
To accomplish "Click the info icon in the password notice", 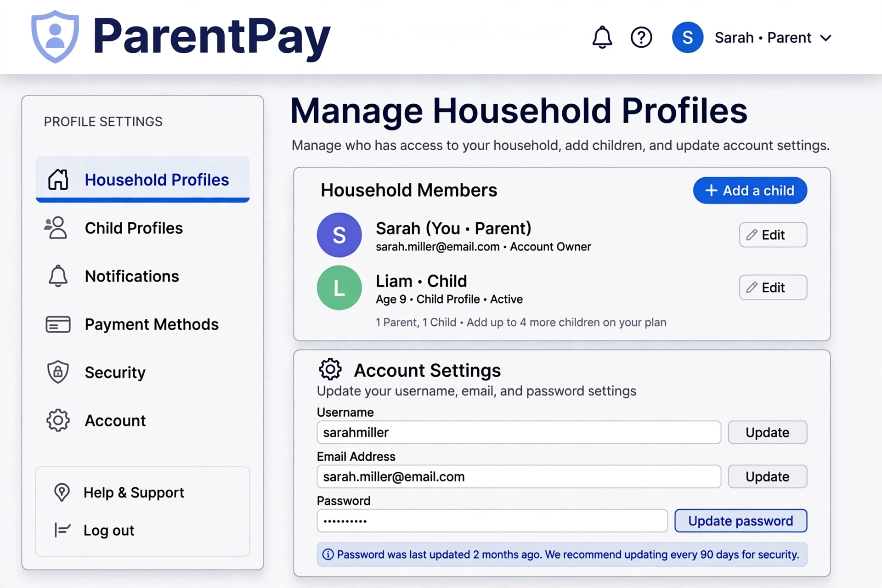I will pyautogui.click(x=328, y=554).
